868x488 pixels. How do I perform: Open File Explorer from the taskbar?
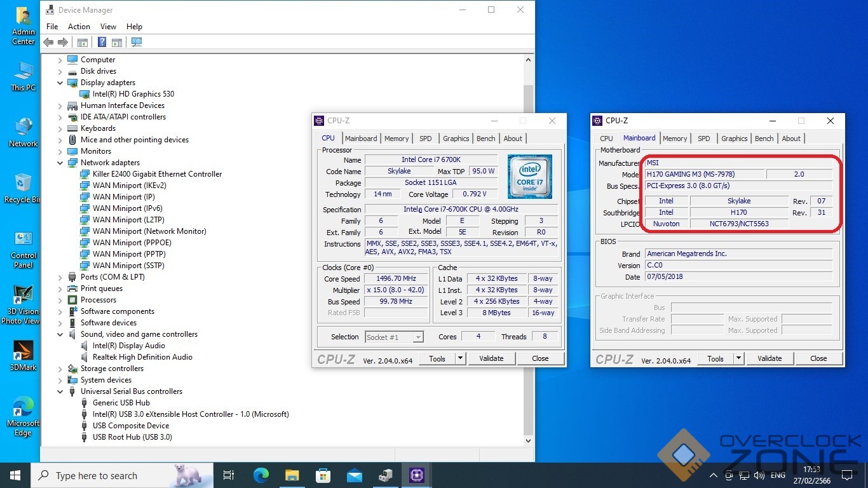pyautogui.click(x=292, y=475)
